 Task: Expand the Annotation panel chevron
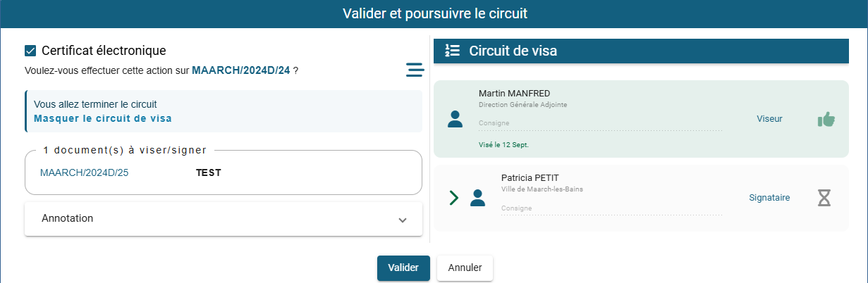(x=403, y=220)
